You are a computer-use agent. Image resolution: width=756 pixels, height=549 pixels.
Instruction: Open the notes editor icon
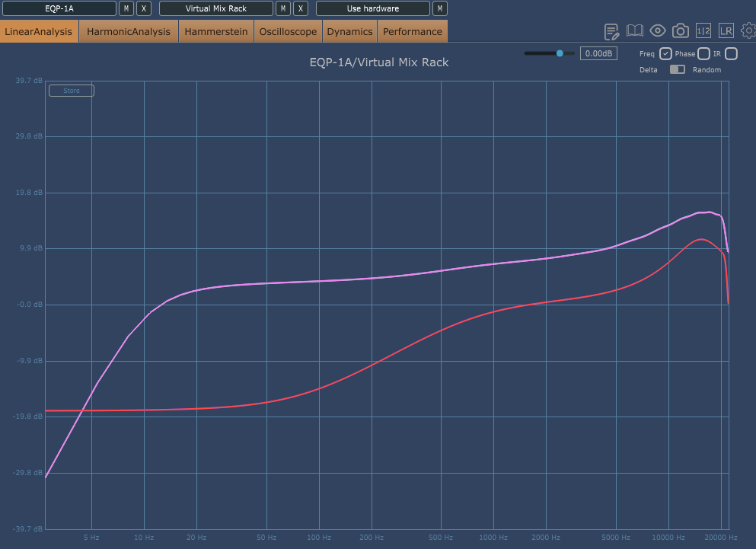(611, 31)
